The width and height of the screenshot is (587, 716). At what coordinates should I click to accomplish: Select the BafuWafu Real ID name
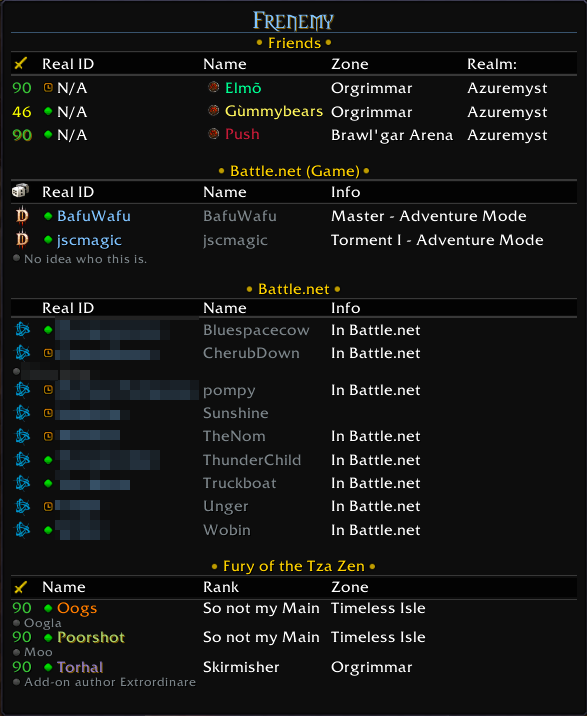(94, 216)
